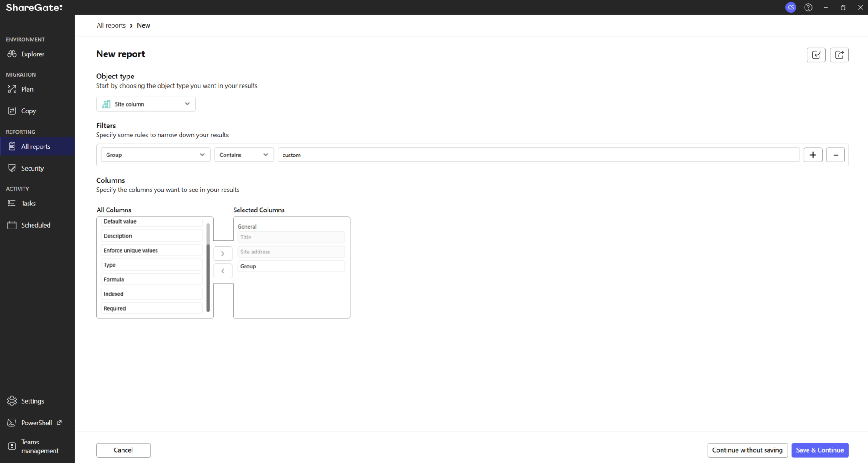Click Save & Continue
The image size is (868, 463).
tap(820, 450)
